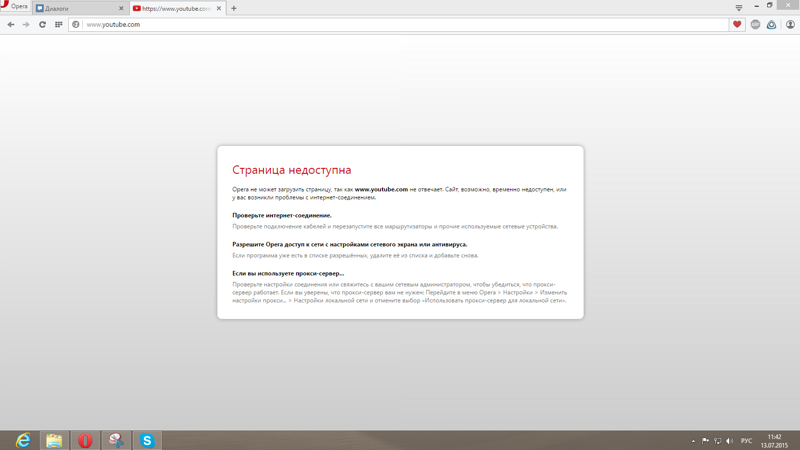Open Internet Explorer from the taskbar

[x=23, y=440]
